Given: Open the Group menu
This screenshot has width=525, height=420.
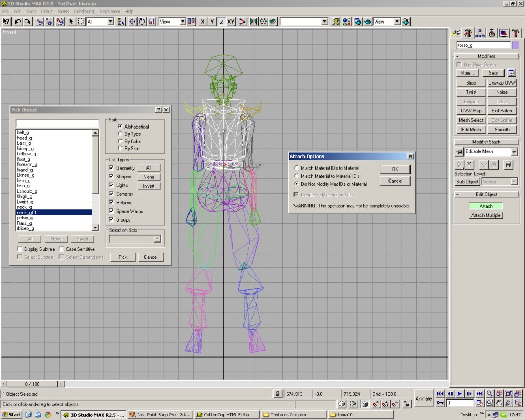Looking at the screenshot, I should [x=47, y=12].
